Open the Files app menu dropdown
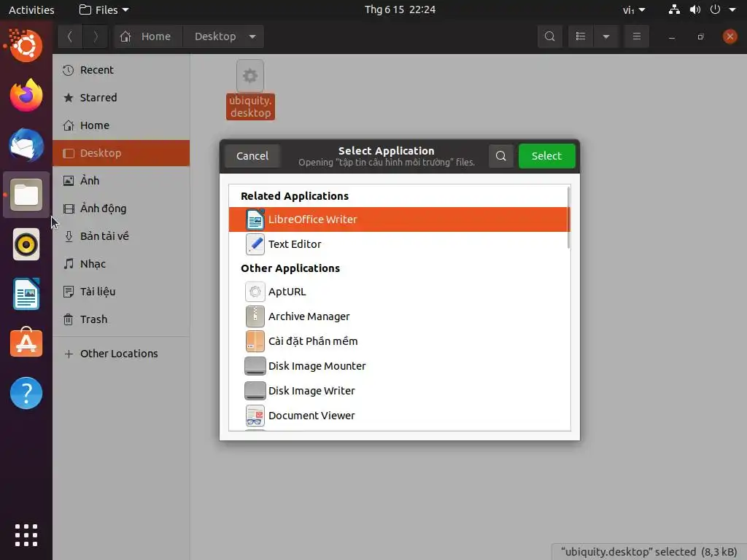 point(104,9)
